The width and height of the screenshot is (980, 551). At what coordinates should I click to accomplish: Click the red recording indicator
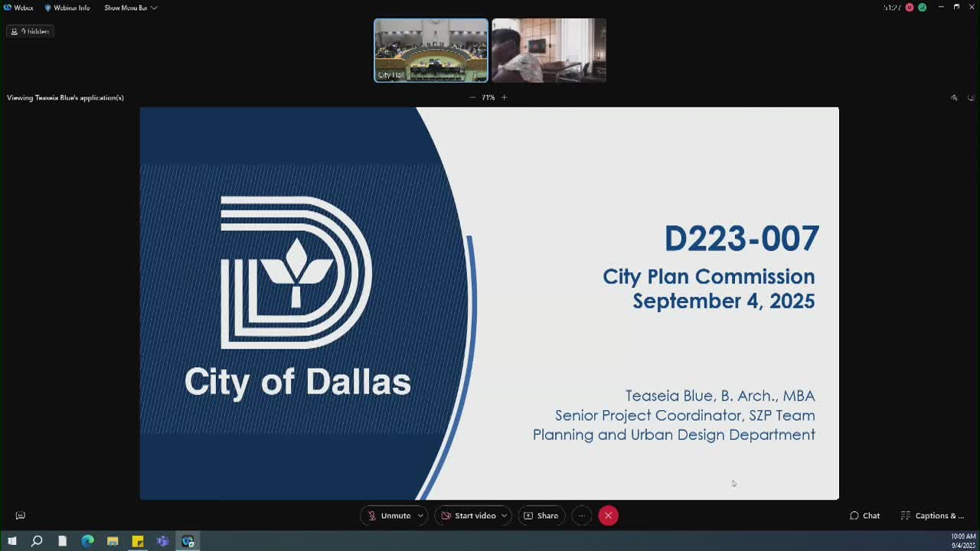tap(910, 8)
